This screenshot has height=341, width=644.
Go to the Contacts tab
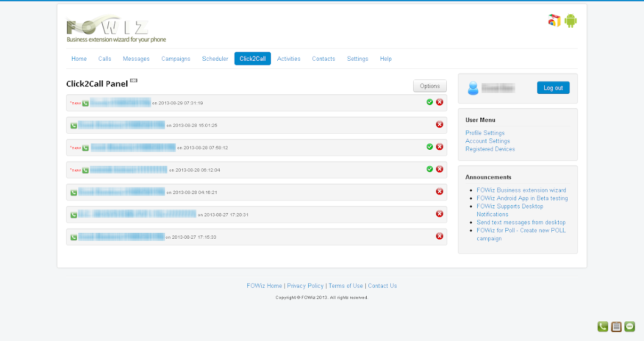click(x=324, y=59)
